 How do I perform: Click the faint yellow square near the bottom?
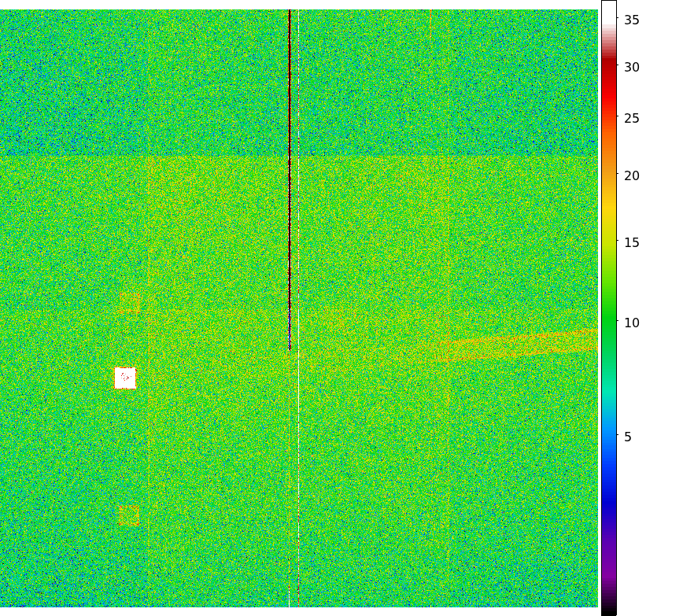click(x=128, y=515)
